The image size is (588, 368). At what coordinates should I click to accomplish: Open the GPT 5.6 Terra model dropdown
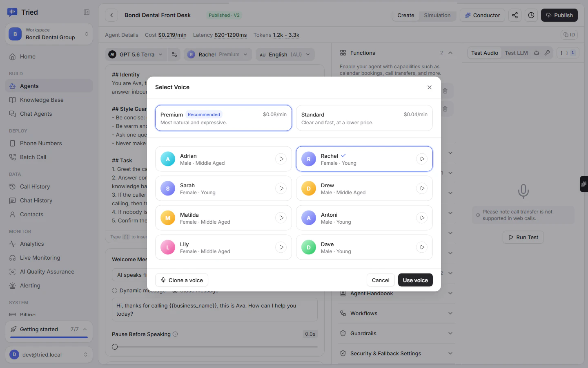coord(136,54)
